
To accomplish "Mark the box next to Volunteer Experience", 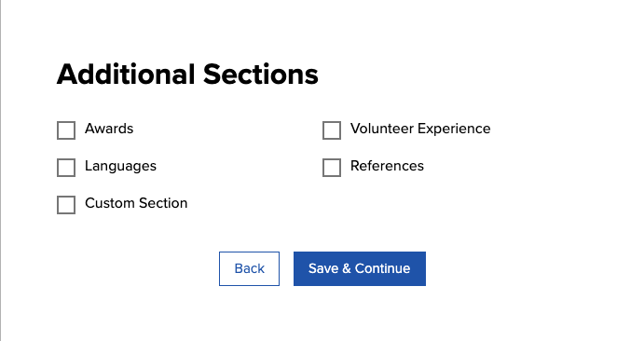I will tap(332, 130).
